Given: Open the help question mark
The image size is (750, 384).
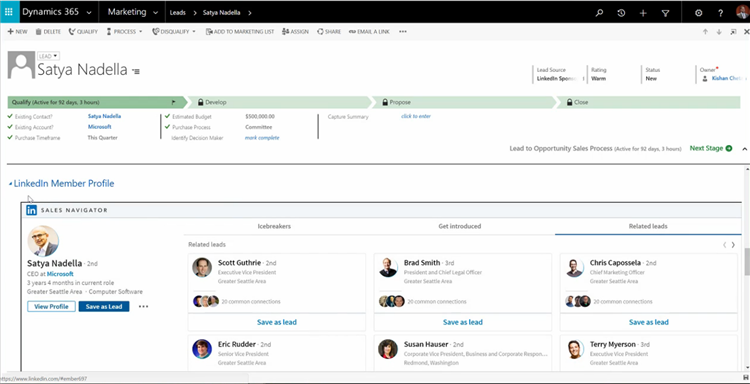Looking at the screenshot, I should [720, 13].
